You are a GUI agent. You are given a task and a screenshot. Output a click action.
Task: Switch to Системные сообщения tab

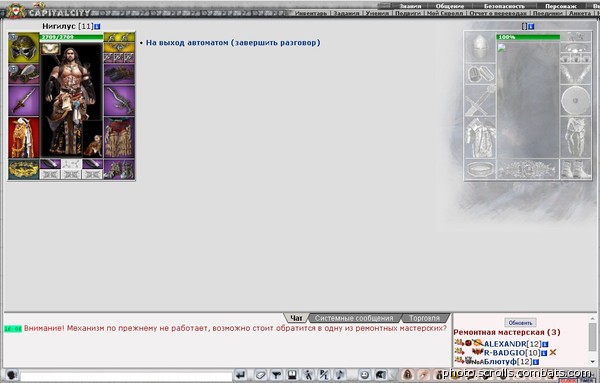(x=354, y=318)
